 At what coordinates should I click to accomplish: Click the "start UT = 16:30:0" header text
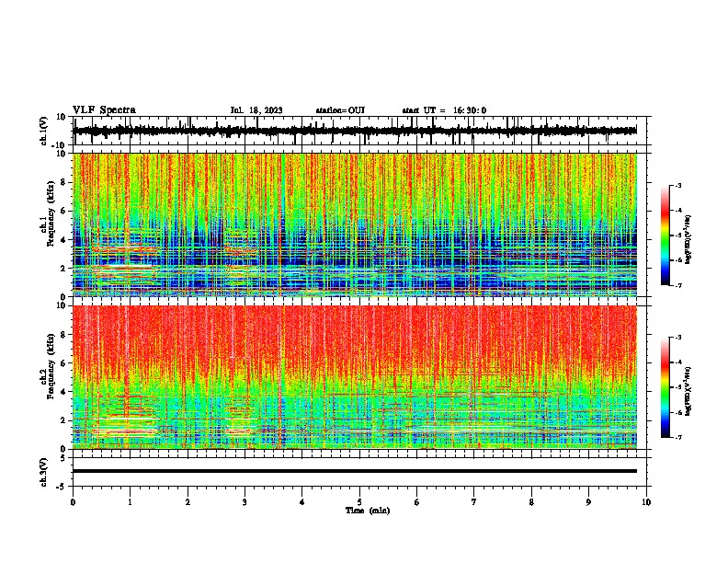[x=444, y=110]
